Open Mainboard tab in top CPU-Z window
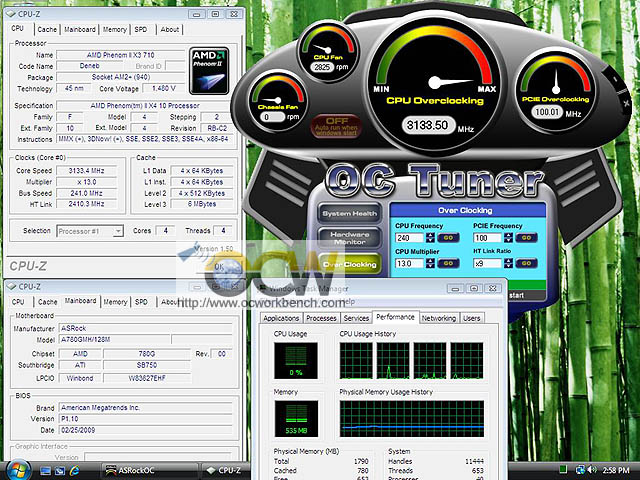This screenshot has height=480, width=640. [x=80, y=29]
